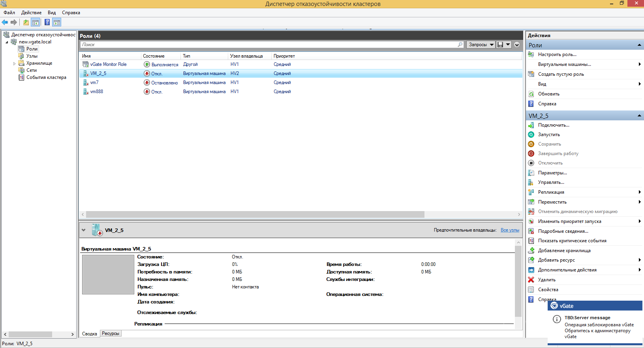Viewport: 644px width, 348px height.
Task: Expand the Хранилище tree node
Action: tap(14, 64)
